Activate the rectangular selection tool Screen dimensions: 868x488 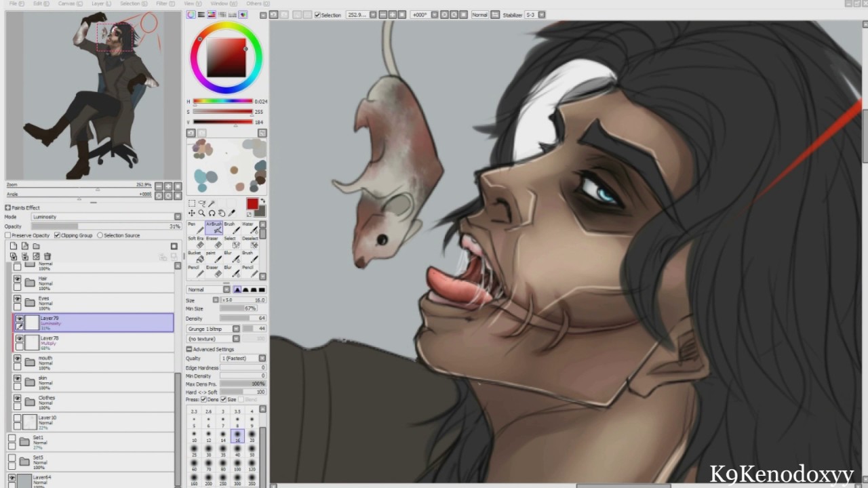pos(192,203)
